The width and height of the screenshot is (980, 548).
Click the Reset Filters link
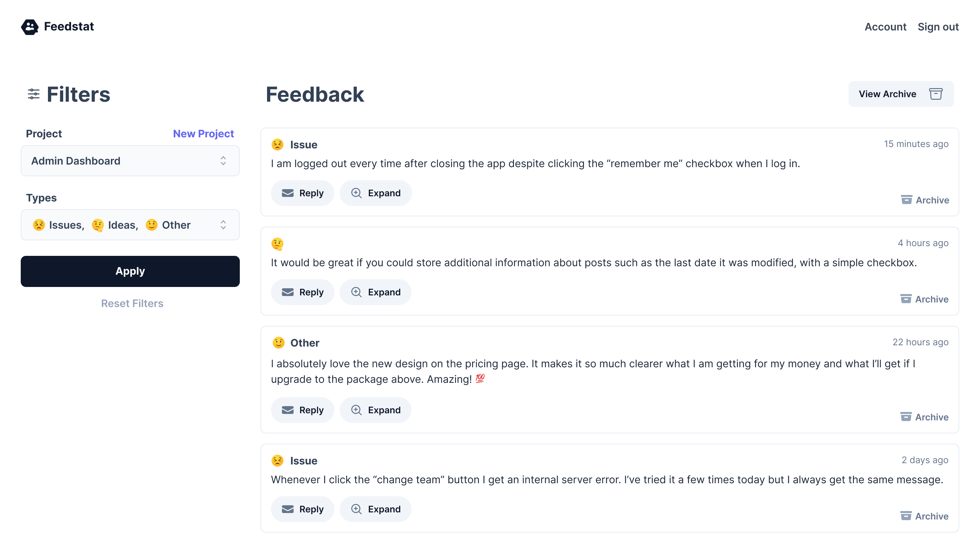[132, 303]
